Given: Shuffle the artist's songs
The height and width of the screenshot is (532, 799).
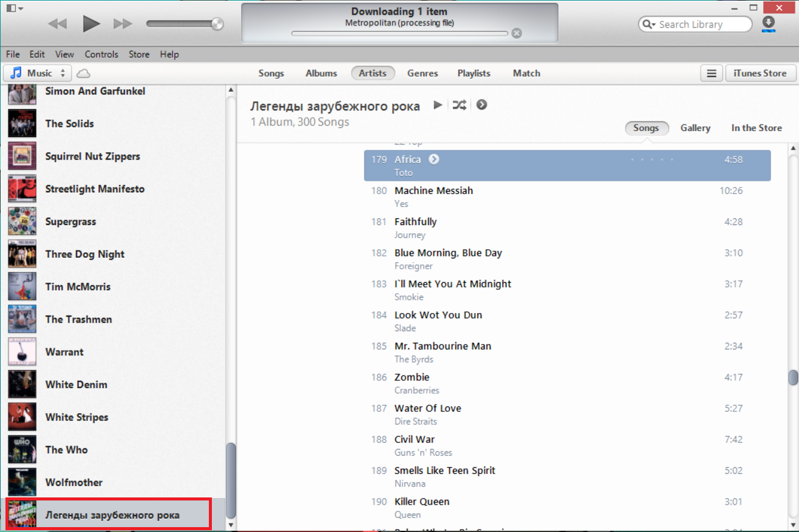Looking at the screenshot, I should pos(460,105).
